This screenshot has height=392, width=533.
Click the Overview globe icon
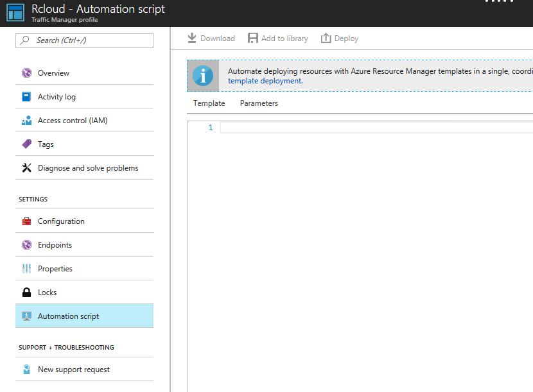tap(26, 73)
